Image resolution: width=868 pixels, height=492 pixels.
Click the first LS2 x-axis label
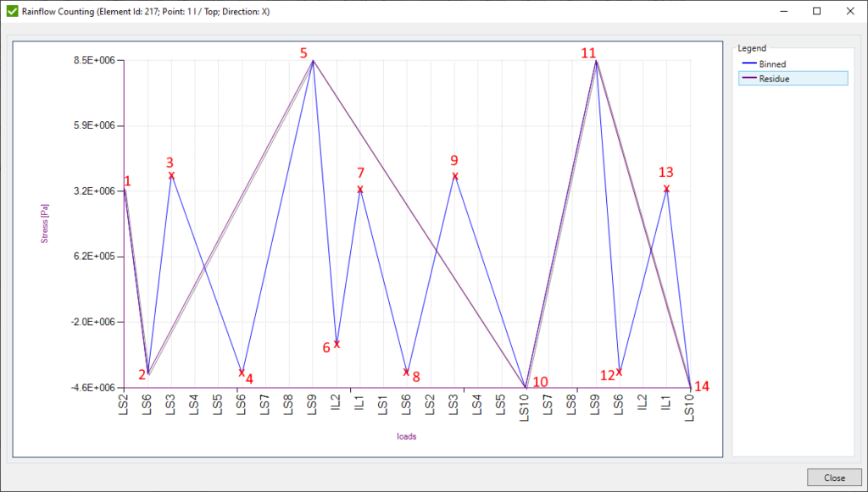point(121,405)
